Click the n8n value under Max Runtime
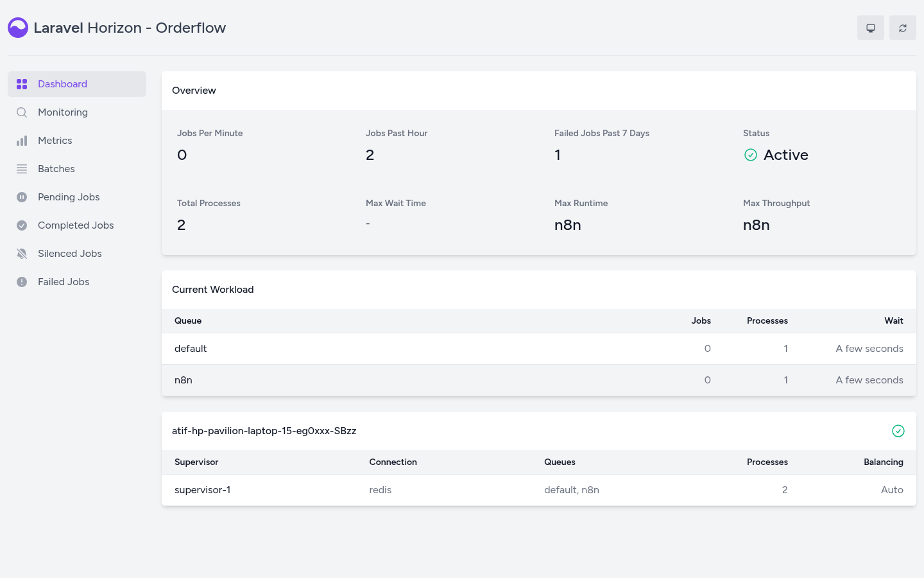The width and height of the screenshot is (924, 578). coord(568,225)
